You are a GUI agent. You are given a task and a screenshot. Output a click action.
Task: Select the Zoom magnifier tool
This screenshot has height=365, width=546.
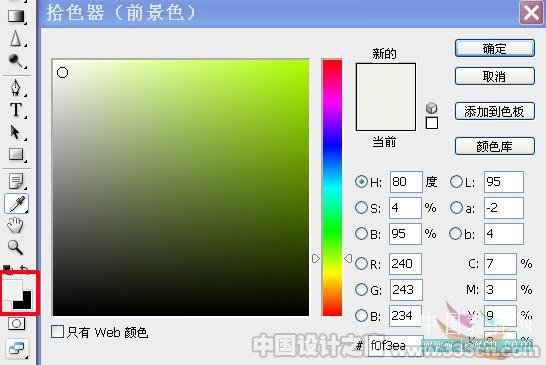(x=15, y=247)
